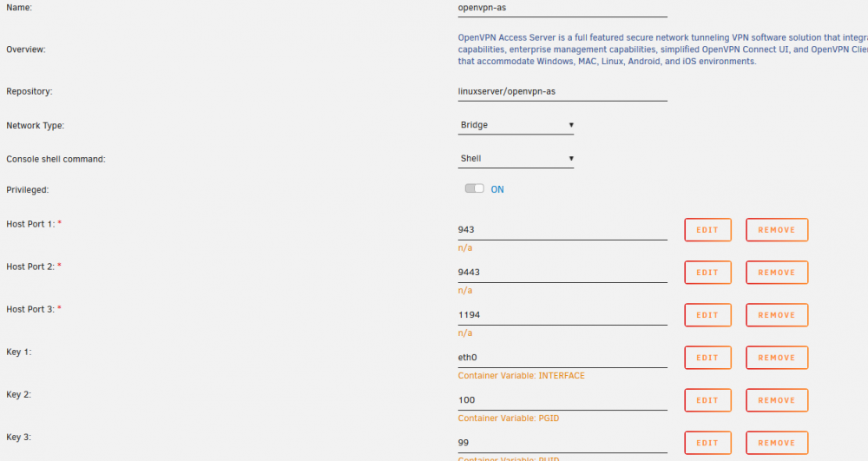868x461 pixels.
Task: Click the Key 1: label
Action: (19, 352)
